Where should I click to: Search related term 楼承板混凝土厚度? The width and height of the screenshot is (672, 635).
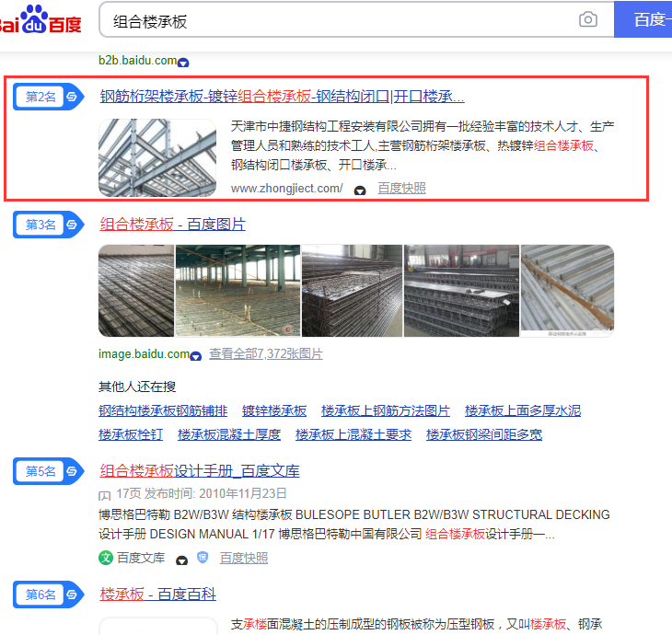coord(229,434)
